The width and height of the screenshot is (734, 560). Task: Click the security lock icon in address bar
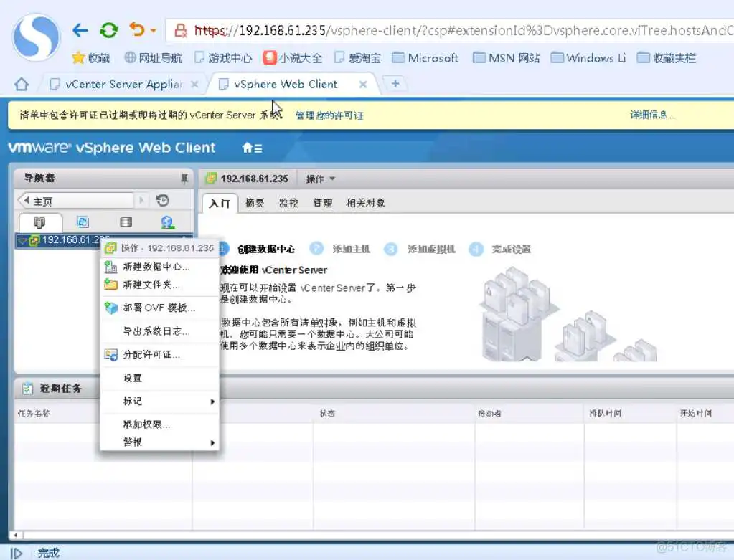tap(180, 30)
